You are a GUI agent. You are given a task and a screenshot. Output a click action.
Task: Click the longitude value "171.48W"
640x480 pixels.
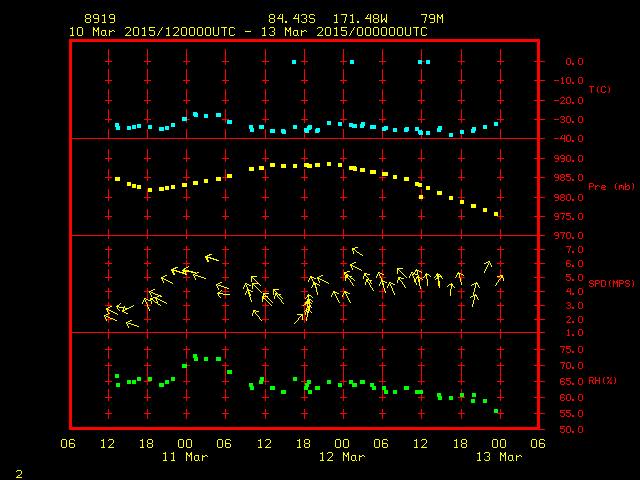[x=360, y=19]
